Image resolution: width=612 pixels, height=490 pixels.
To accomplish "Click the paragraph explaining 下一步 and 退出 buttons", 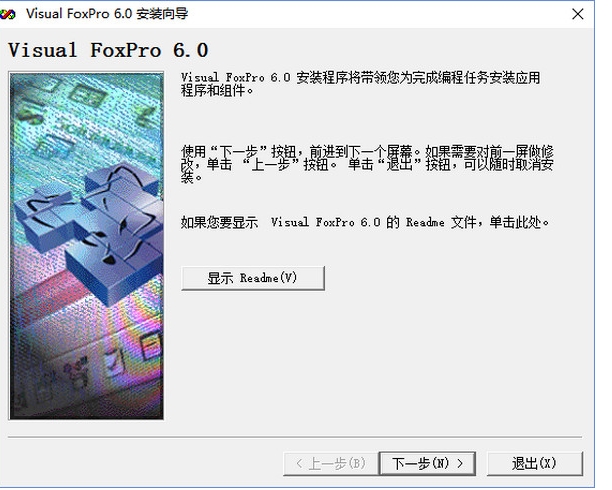I will pyautogui.click(x=367, y=164).
